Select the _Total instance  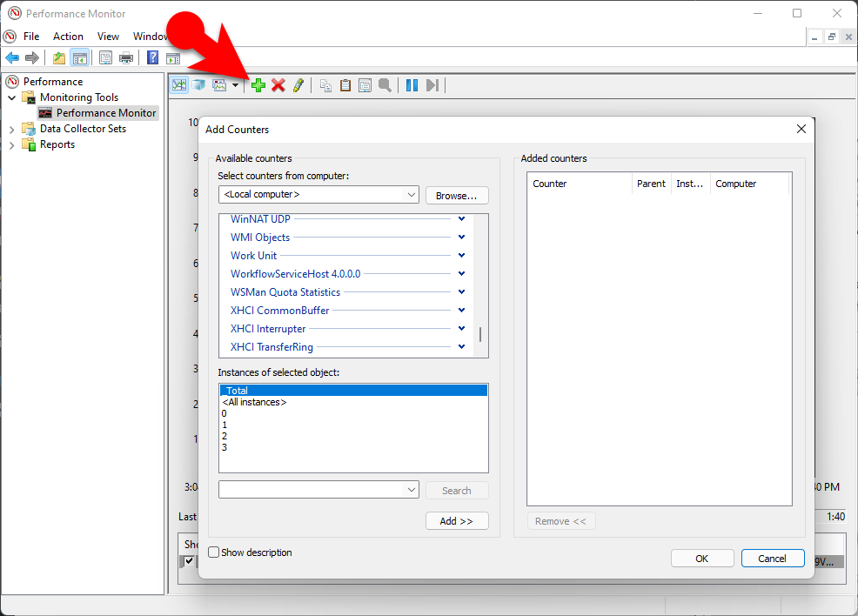[353, 390]
